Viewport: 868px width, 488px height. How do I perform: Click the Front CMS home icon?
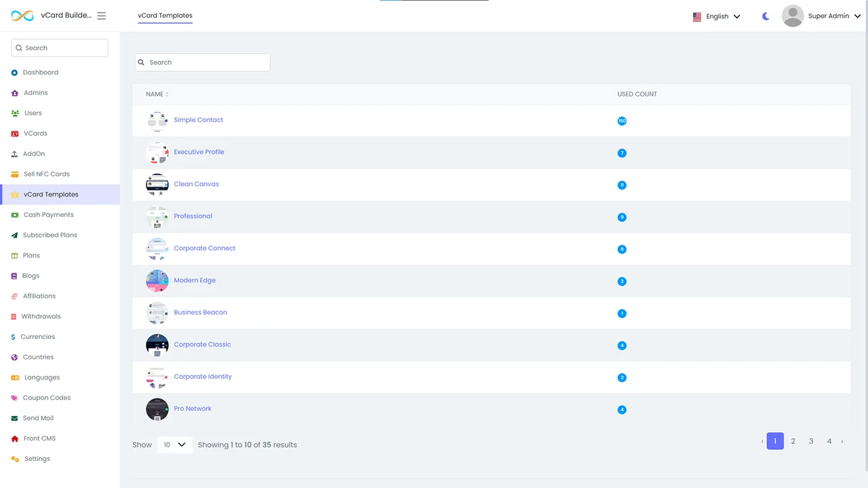point(14,439)
